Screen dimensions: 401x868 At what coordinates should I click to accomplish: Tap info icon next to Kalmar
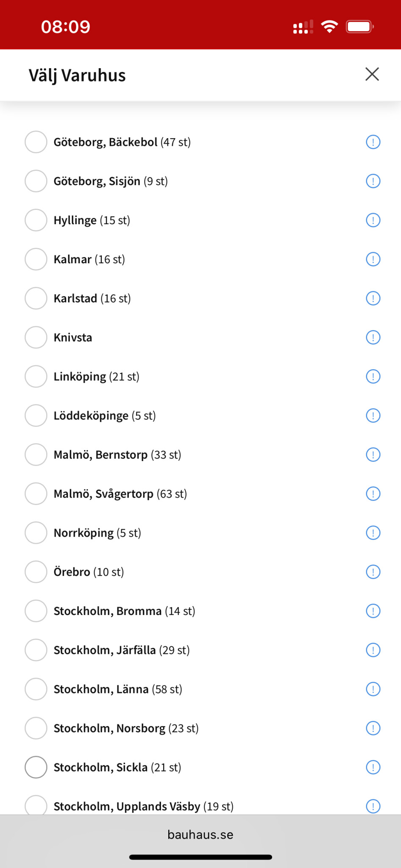(373, 259)
